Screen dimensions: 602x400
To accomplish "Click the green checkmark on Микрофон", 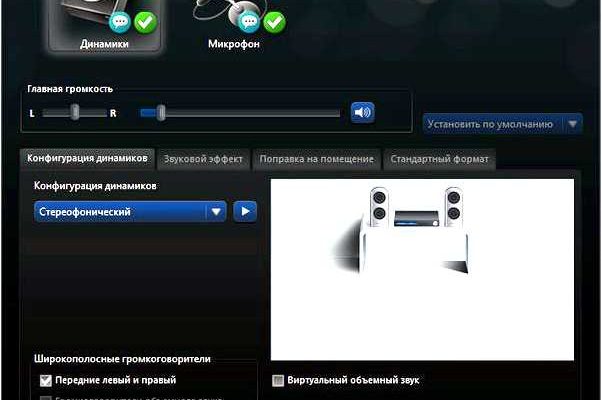I will pyautogui.click(x=274, y=21).
